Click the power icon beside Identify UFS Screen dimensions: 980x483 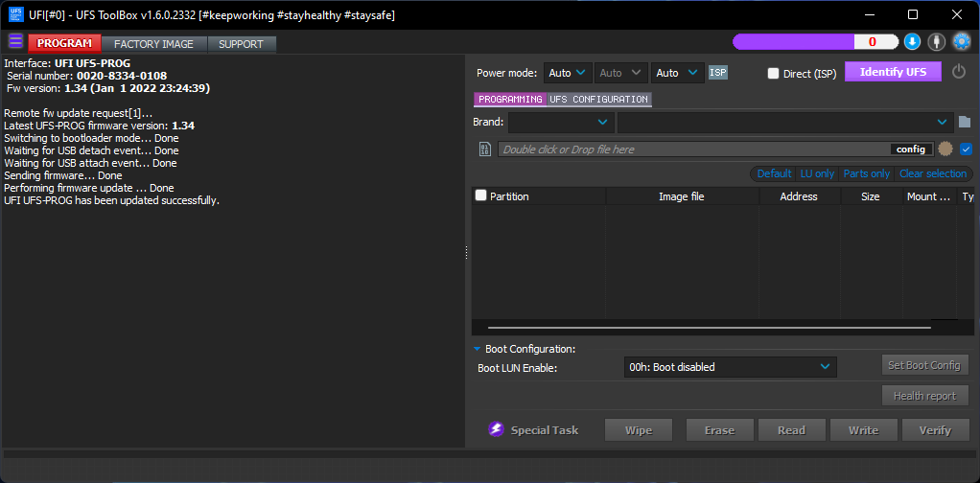point(959,72)
